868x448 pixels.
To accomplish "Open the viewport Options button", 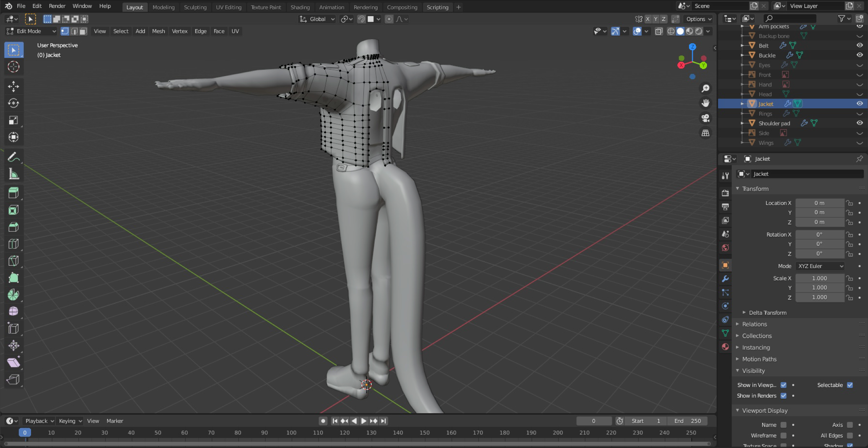I will (x=699, y=19).
